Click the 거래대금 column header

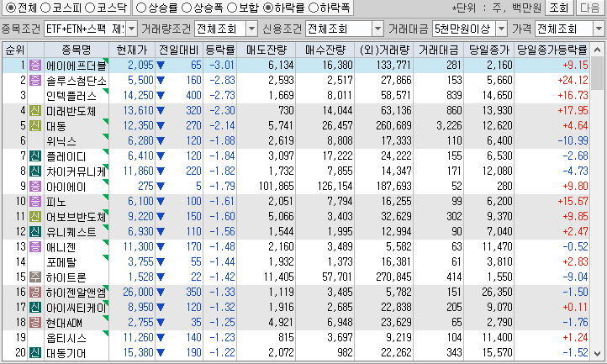click(439, 50)
